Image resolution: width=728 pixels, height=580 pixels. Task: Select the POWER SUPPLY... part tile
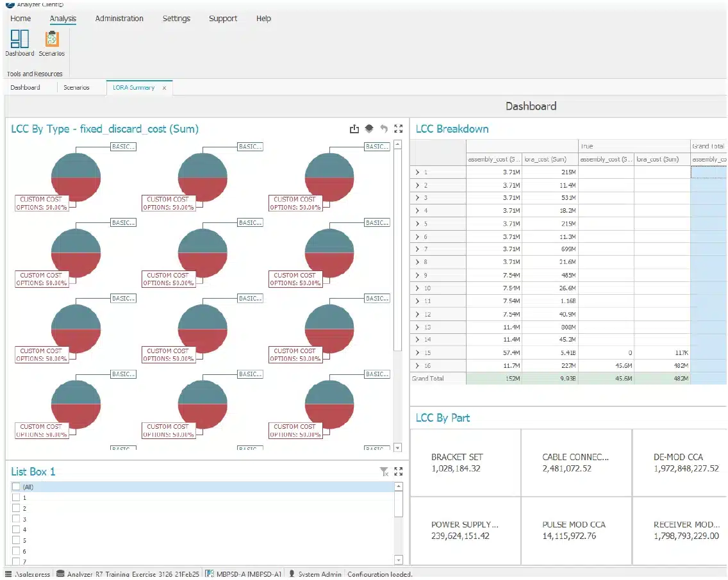[466, 531]
